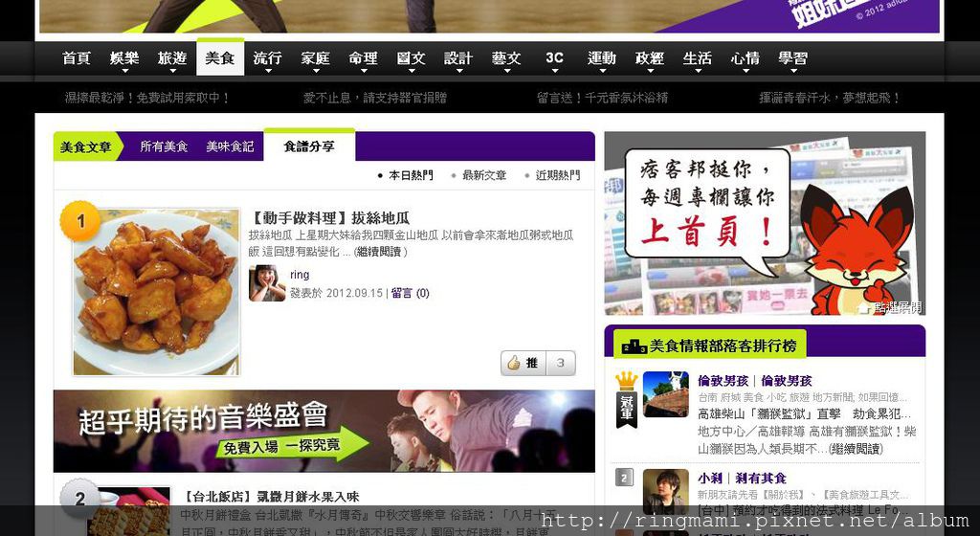Go to the 政經 category
Viewport: 980px width, 536px height.
[x=650, y=58]
